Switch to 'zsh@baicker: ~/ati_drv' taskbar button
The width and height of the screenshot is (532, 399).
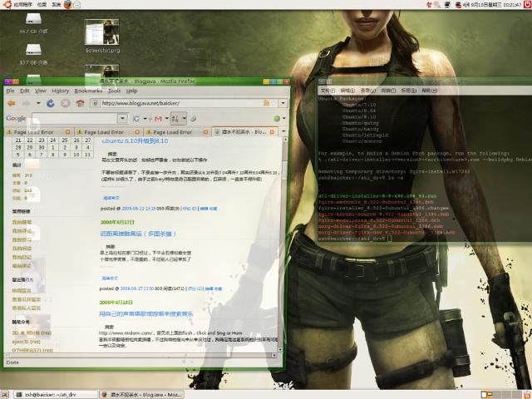(56, 395)
